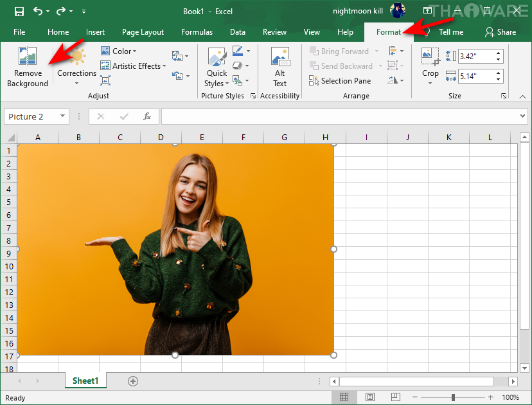The image size is (532, 405).
Task: Switch to Page Layout view in status bar
Action: [370, 397]
